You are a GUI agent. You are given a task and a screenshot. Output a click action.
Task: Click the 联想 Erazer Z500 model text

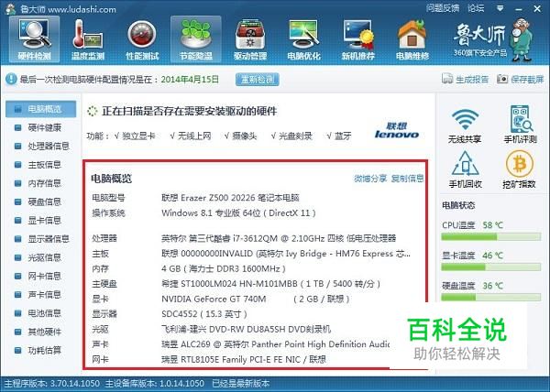(230, 198)
